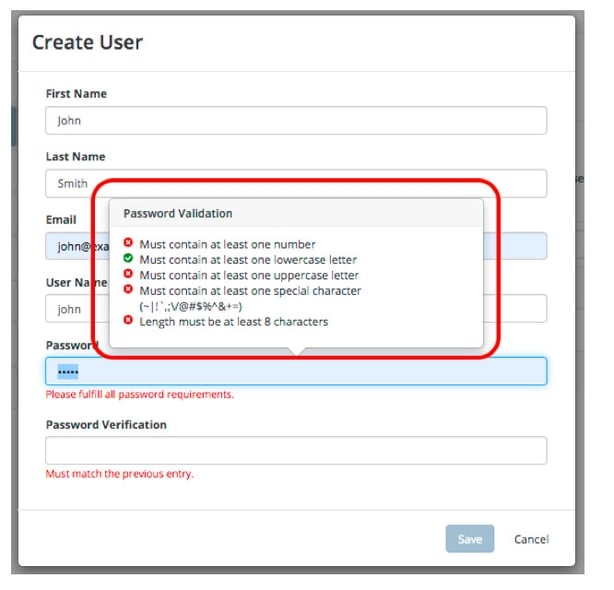Click the red X beside special character requirement
The width and height of the screenshot is (614, 590).
click(x=128, y=290)
